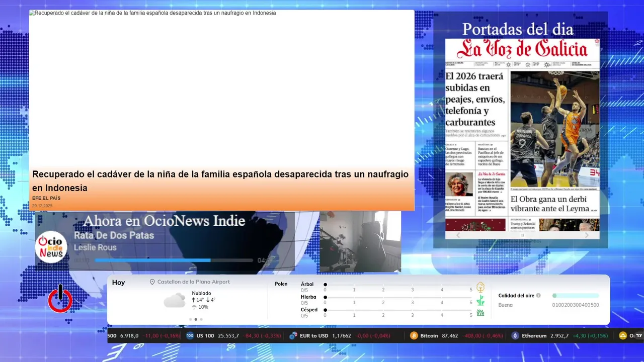This screenshot has height=362, width=644.
Task: Click the OcioNews Indie round logo
Action: [51, 247]
